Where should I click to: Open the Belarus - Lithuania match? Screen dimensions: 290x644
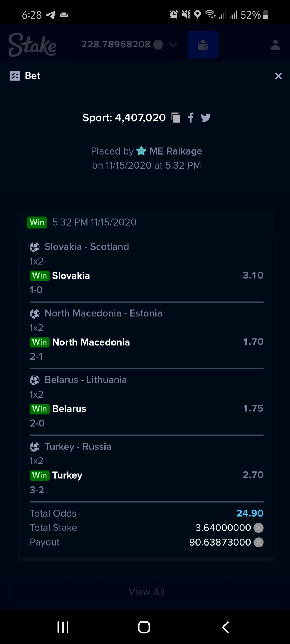click(x=86, y=380)
